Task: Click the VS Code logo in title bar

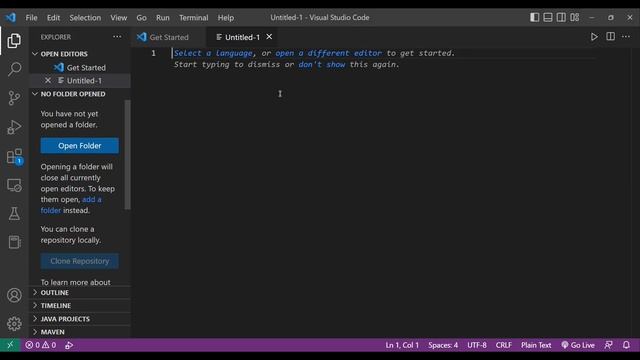Action: (11, 18)
